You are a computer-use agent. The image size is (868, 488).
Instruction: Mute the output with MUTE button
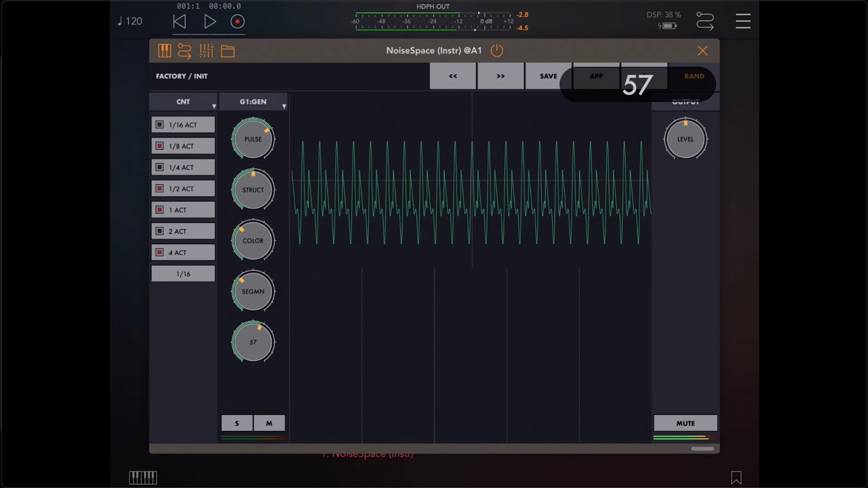coord(686,423)
